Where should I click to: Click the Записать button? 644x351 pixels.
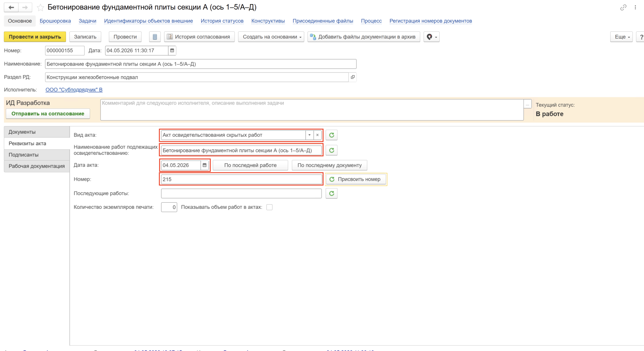click(85, 37)
